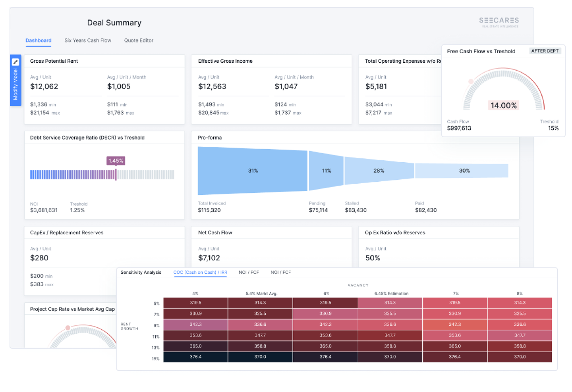Select the 6.45% Estimation vacancy column header

(391, 294)
